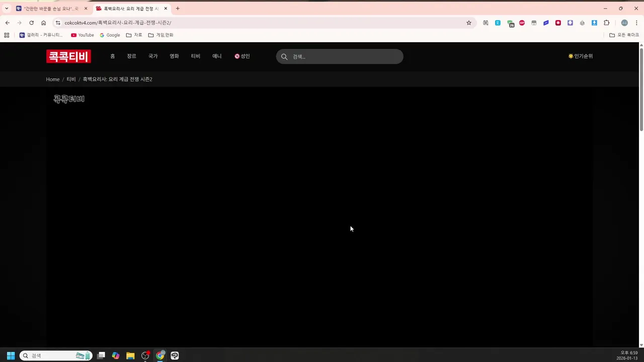
Task: Open File Explorer from the taskbar
Action: [130, 355]
